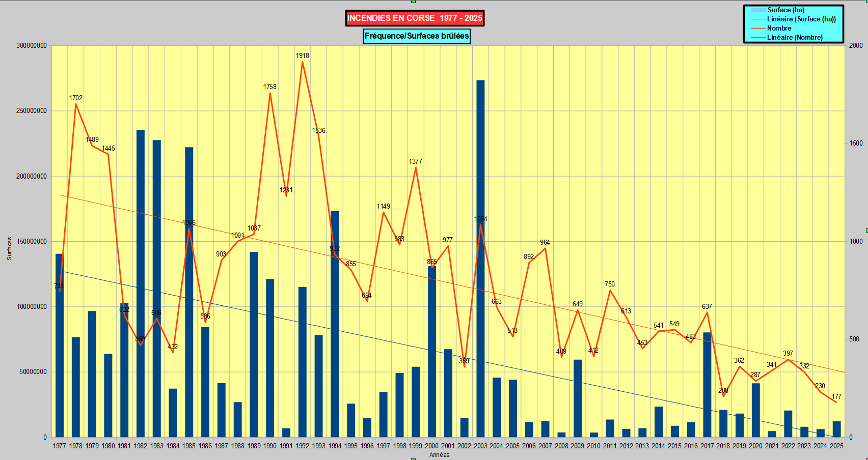Screen dimensions: 868x460
Task: Select the data label "177" for 2025
Action: [x=836, y=396]
